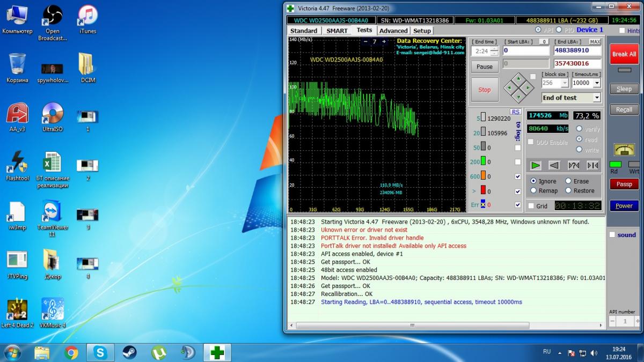Click the RS reset statistics button
Screen dimensions: 644x362
pyautogui.click(x=515, y=112)
